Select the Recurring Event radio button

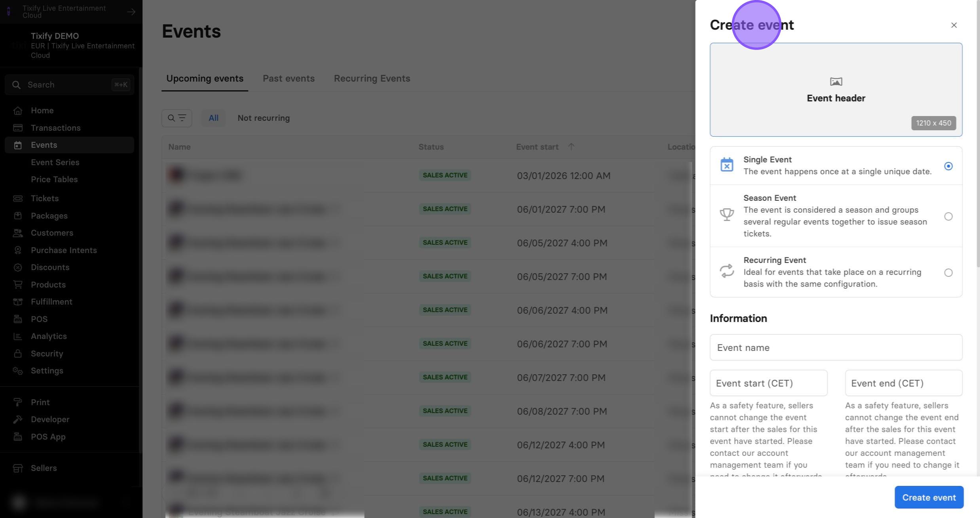click(948, 272)
